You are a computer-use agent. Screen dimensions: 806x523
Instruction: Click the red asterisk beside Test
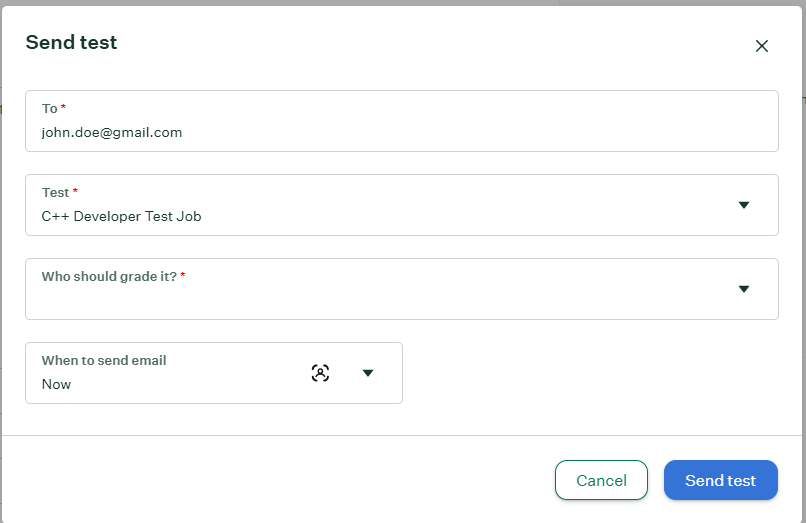pyautogui.click(x=75, y=190)
